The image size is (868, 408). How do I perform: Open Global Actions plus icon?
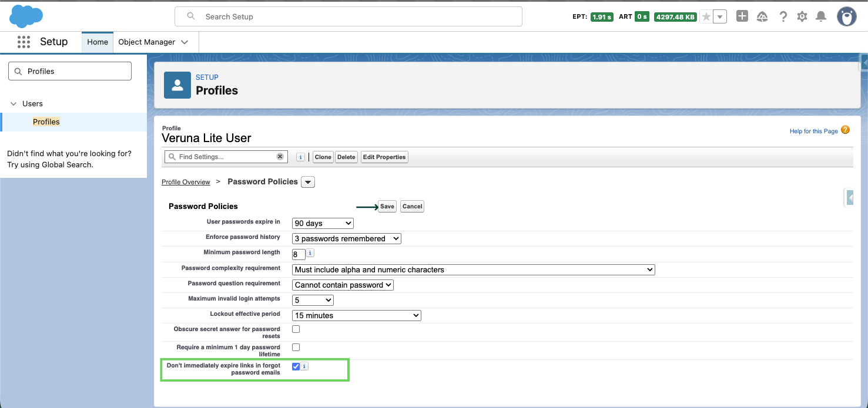tap(742, 16)
